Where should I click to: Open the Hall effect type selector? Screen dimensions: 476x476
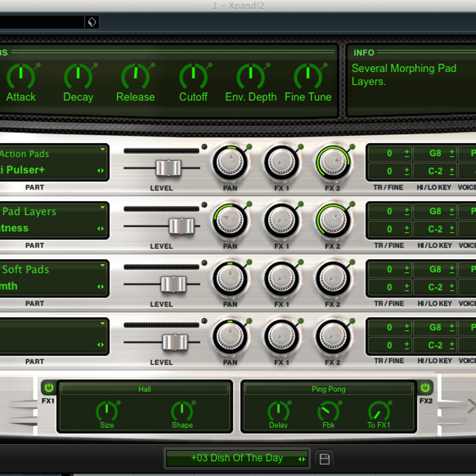(145, 389)
